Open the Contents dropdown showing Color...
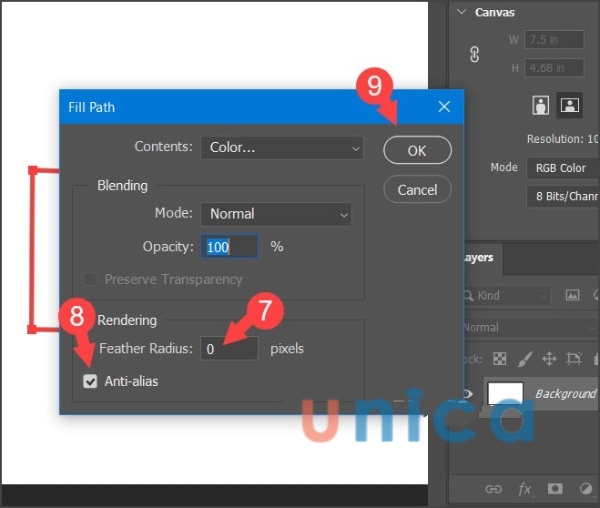The image size is (600, 508). pos(282,148)
